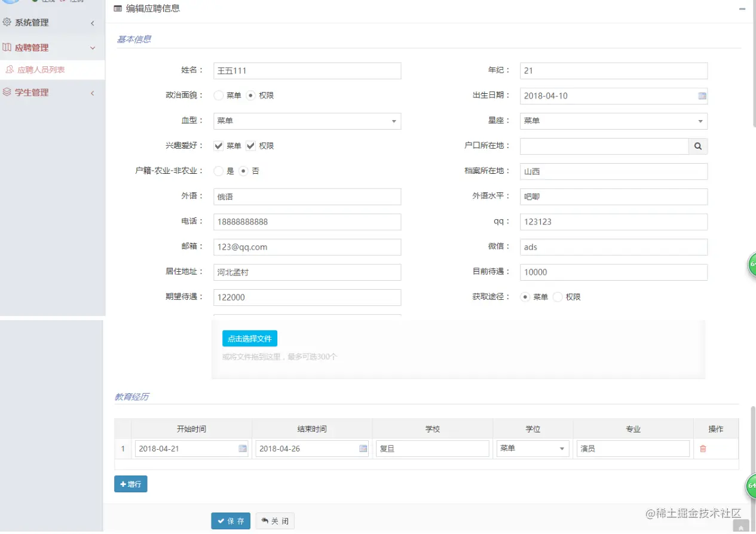Screen dimensions: 756x534
Task: Click the 增行 add row button
Action: 131,484
